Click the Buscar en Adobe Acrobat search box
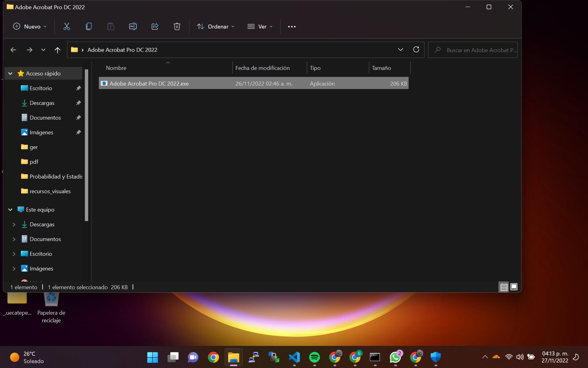This screenshot has height=368, width=588. pos(478,50)
